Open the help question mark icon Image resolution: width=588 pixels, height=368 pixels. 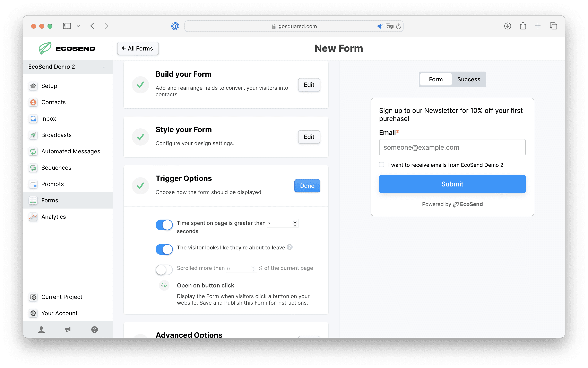[95, 330]
